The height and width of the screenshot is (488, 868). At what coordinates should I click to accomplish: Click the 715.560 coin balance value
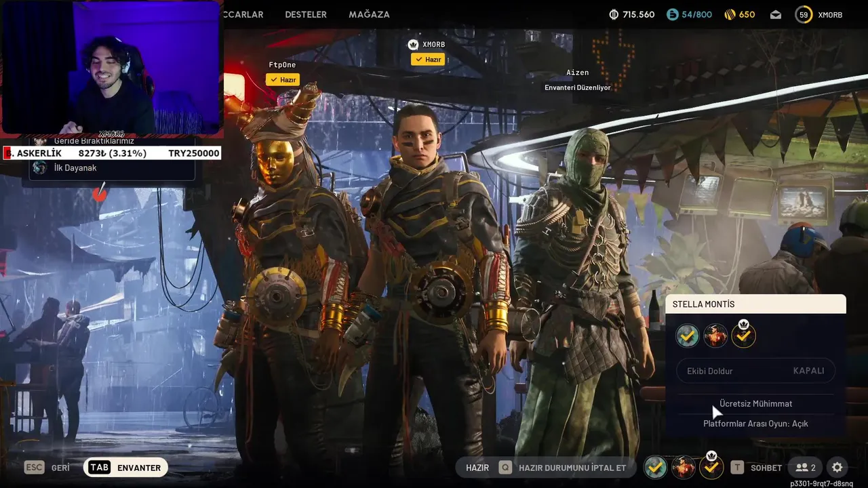pyautogui.click(x=639, y=14)
